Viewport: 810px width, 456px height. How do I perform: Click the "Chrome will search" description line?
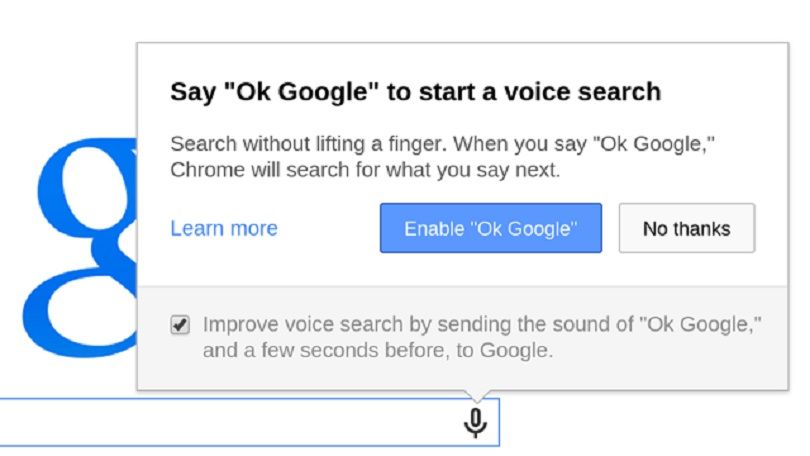coord(365,169)
